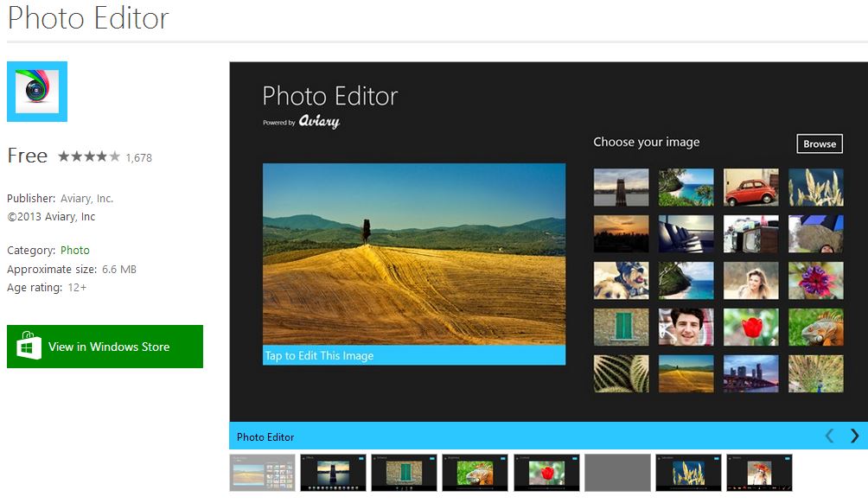Image resolution: width=868 pixels, height=503 pixels.
Task: Select the green window shutters image
Action: point(621,327)
